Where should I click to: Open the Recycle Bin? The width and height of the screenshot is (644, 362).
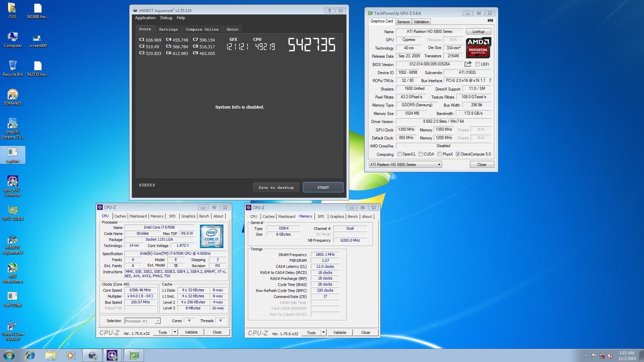13,68
